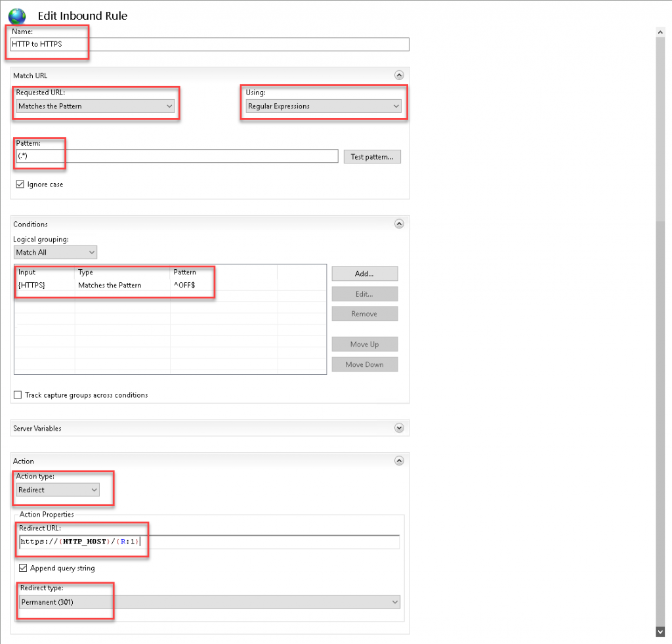672x644 pixels.
Task: Click the scrollbar down arrow
Action: point(660,631)
